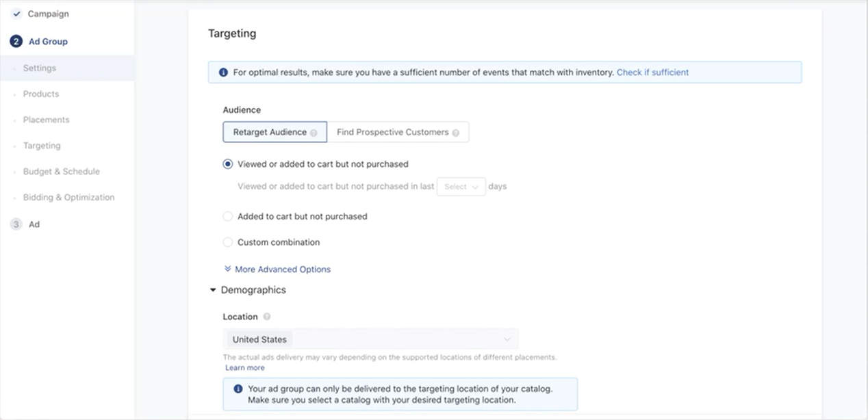Open the Placements step in the sidebar
Image resolution: width=868 pixels, height=420 pixels.
coord(45,120)
